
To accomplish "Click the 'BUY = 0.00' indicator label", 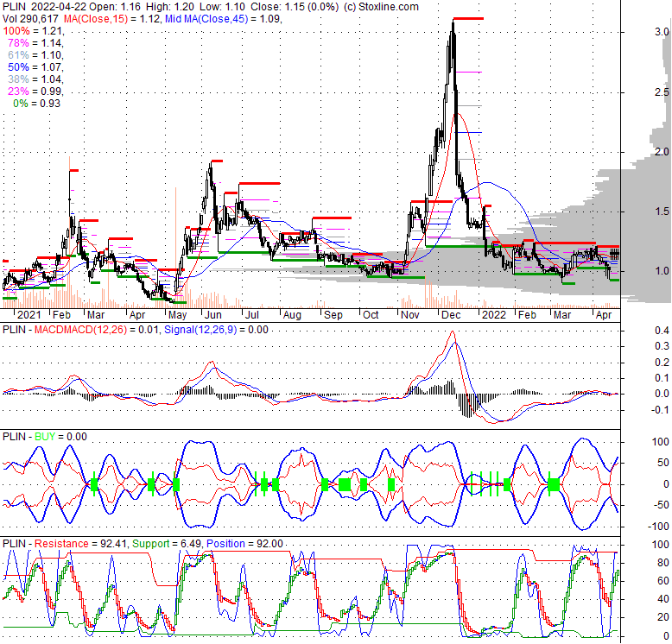I will tap(60, 437).
